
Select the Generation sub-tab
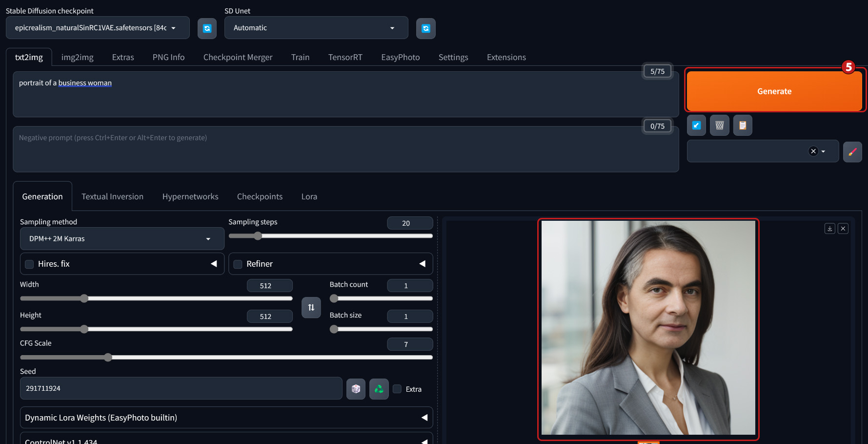coord(42,196)
